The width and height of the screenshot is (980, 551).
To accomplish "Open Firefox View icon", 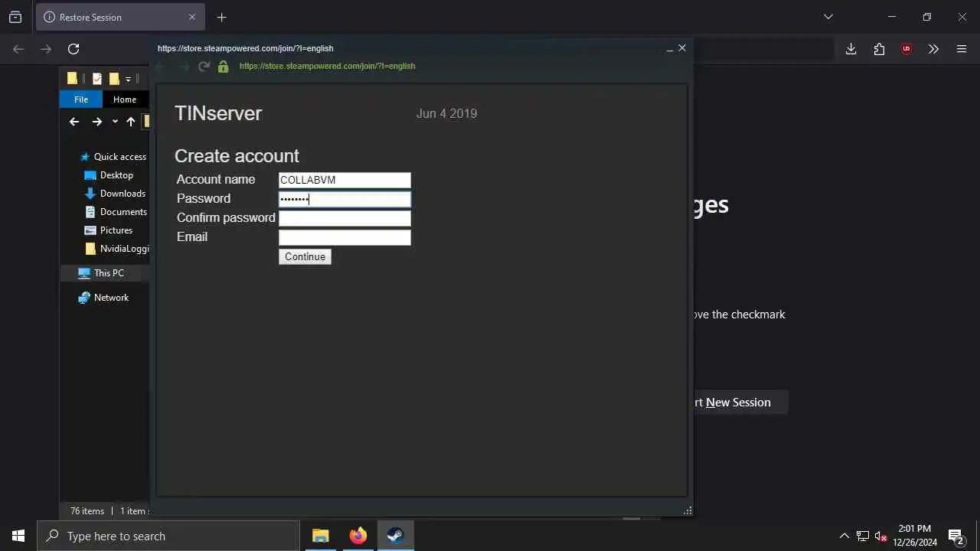I will tap(15, 17).
